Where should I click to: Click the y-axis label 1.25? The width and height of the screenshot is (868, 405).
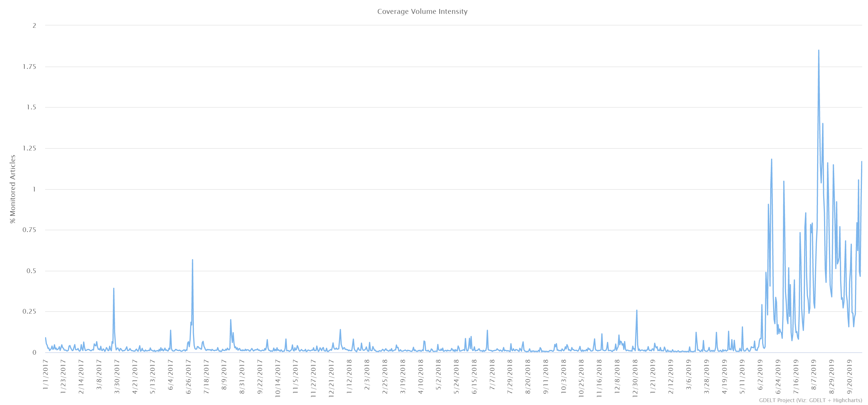tap(29, 148)
